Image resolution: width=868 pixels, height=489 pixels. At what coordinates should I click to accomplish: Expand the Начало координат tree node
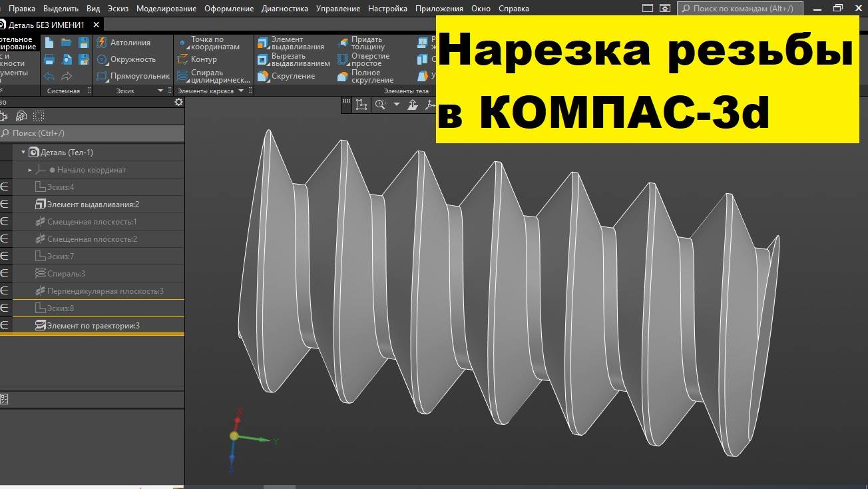click(31, 170)
